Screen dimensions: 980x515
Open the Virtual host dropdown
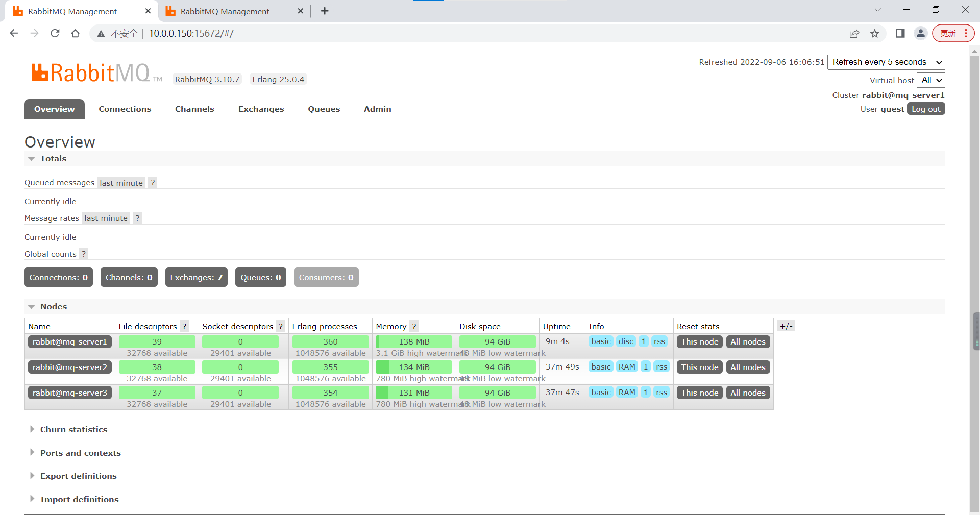click(931, 80)
